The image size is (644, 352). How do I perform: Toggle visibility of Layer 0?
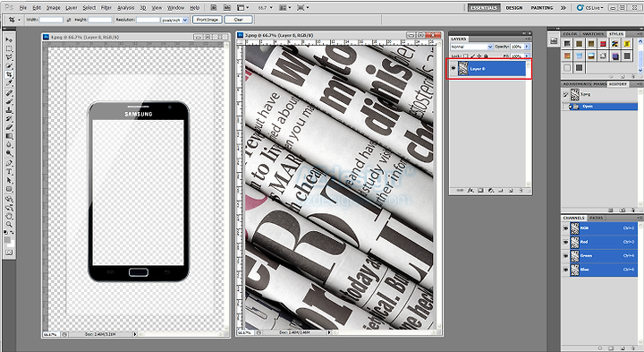(x=453, y=69)
